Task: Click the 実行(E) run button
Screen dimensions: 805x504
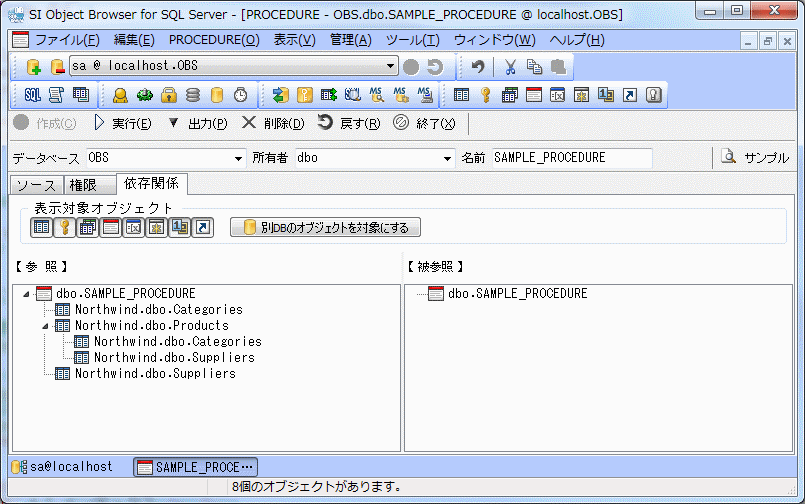Action: 122,123
